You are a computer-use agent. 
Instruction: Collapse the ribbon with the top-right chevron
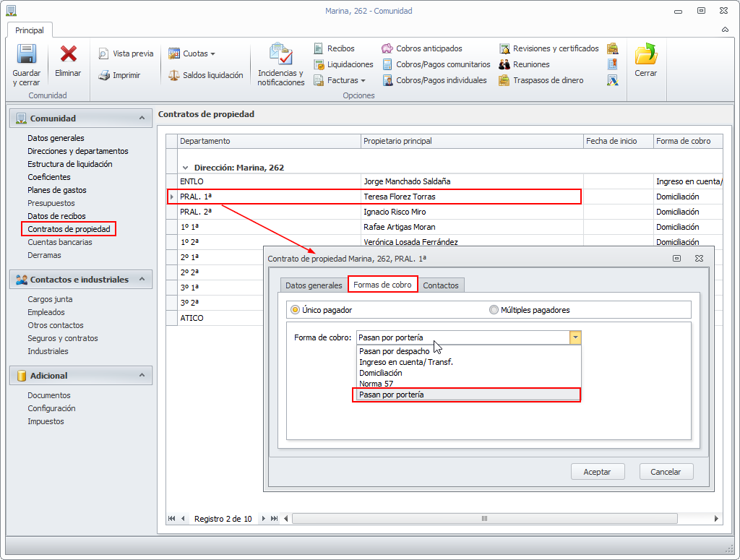[x=725, y=30]
